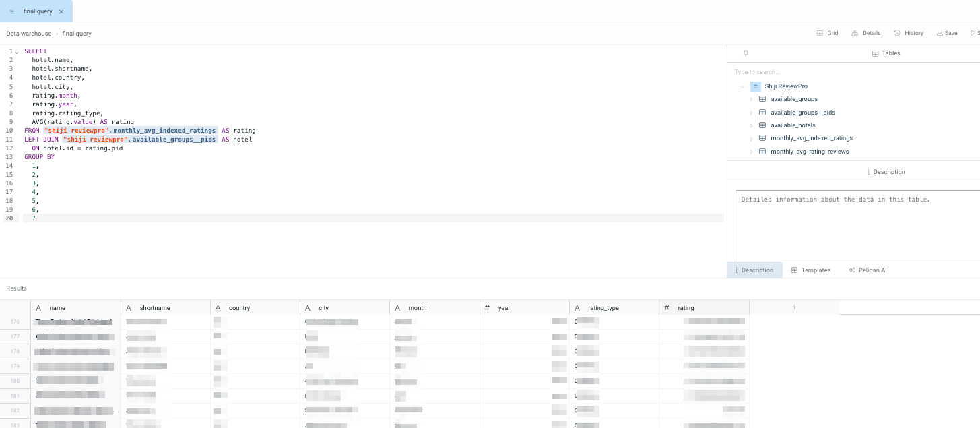Switch to the Description bottom tab
This screenshot has width=980, height=428.
754,270
